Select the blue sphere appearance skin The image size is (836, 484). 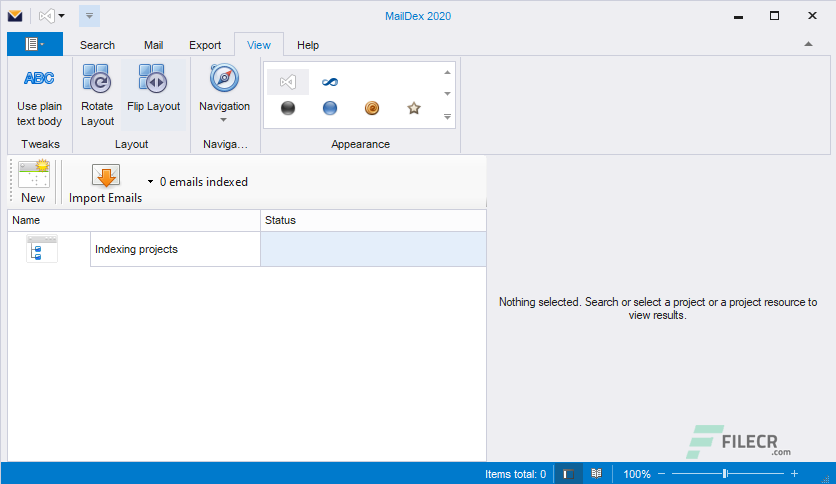pyautogui.click(x=330, y=108)
